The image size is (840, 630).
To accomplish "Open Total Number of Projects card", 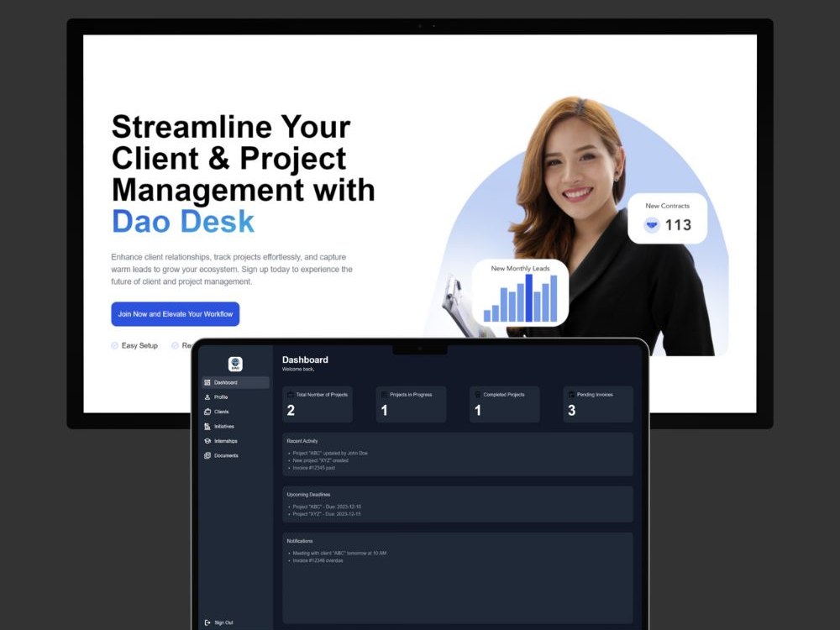I will tap(318, 405).
